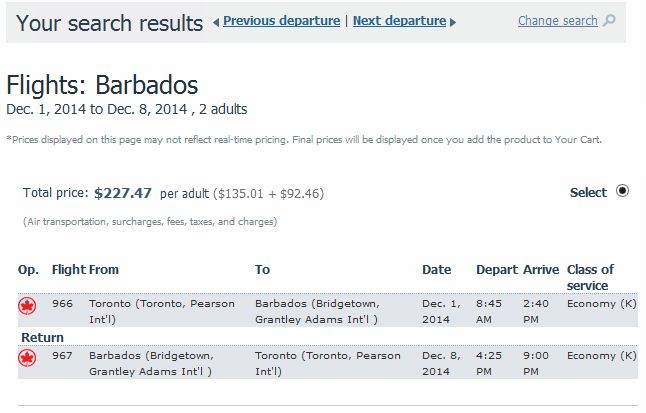Click the left arrow before Previous departure
Viewport: 646px width, 413px height.
coord(216,22)
